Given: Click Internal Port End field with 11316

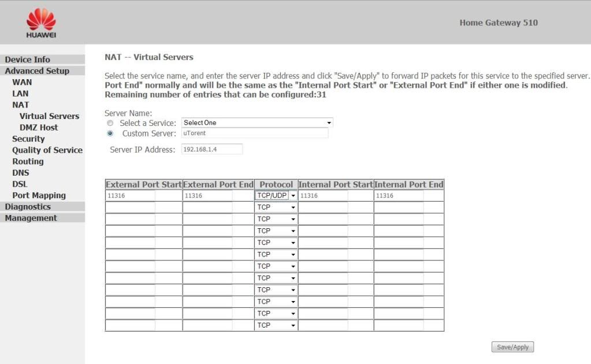Looking at the screenshot, I should pyautogui.click(x=399, y=195).
